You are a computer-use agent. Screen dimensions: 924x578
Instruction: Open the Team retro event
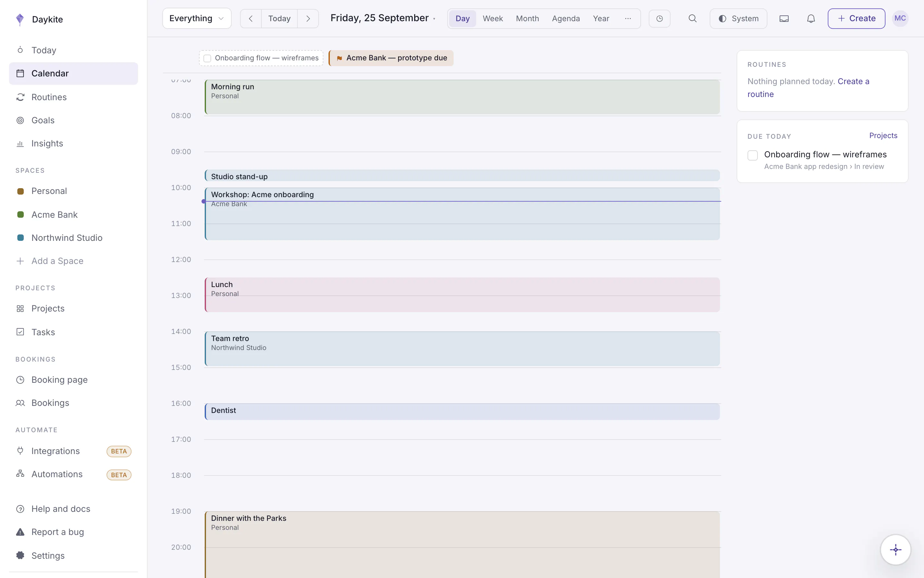(x=462, y=349)
